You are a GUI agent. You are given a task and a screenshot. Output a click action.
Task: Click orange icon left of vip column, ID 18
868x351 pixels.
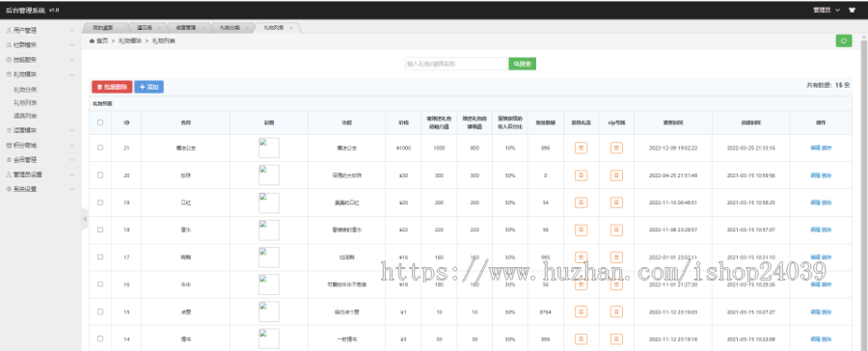click(x=581, y=229)
